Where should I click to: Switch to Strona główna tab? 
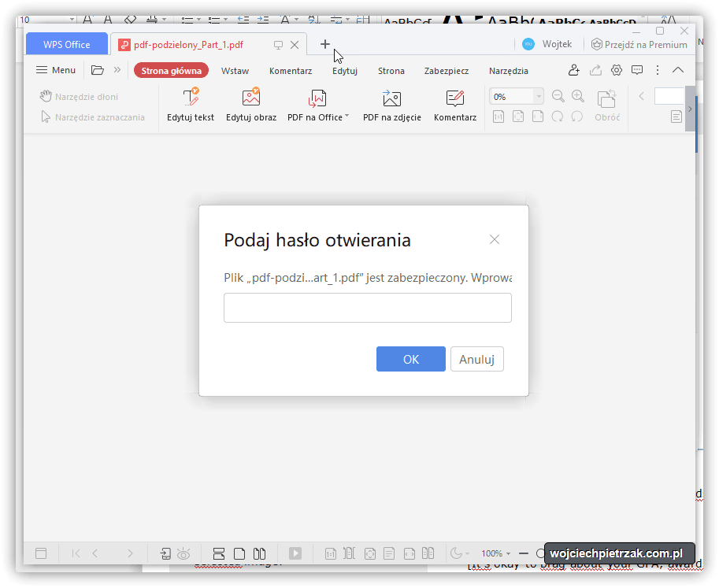click(171, 71)
